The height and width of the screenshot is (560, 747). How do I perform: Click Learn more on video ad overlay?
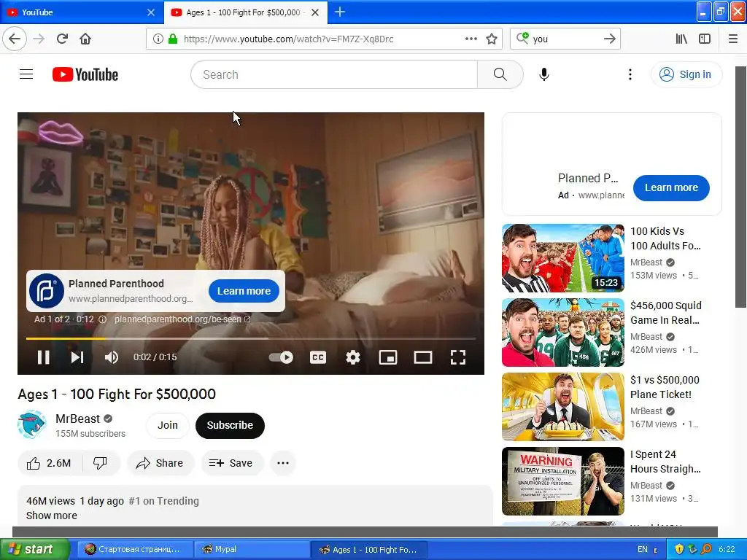click(244, 291)
